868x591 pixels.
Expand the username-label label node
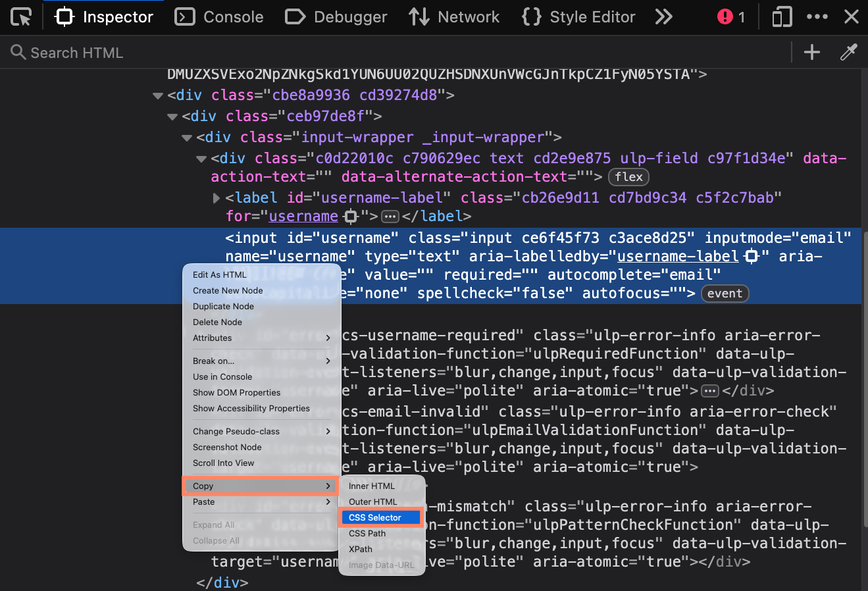217,198
